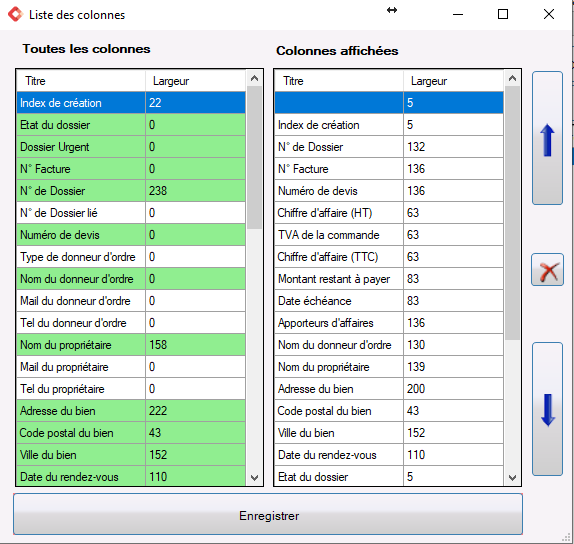Click down scroll arrow of Colonnes affichées list

512,477
